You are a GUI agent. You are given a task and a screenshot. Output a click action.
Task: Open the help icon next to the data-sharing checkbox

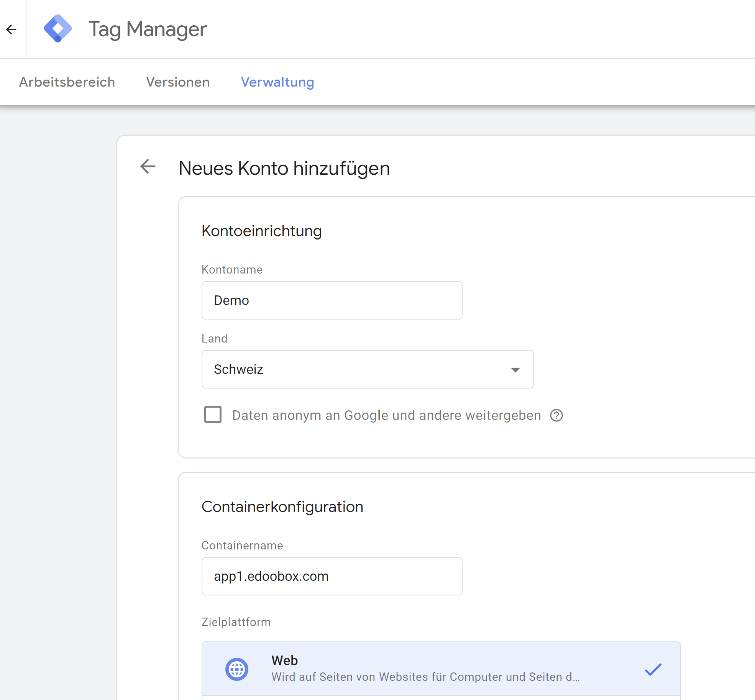coord(557,415)
